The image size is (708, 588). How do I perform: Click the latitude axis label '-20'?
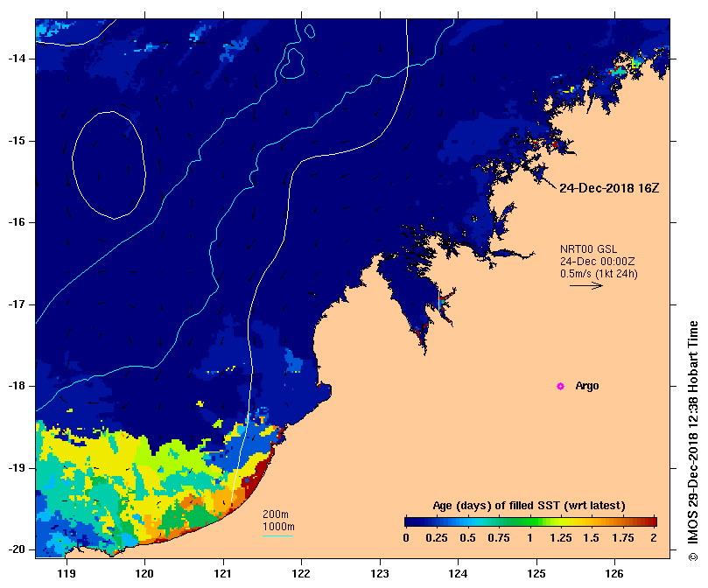17,549
